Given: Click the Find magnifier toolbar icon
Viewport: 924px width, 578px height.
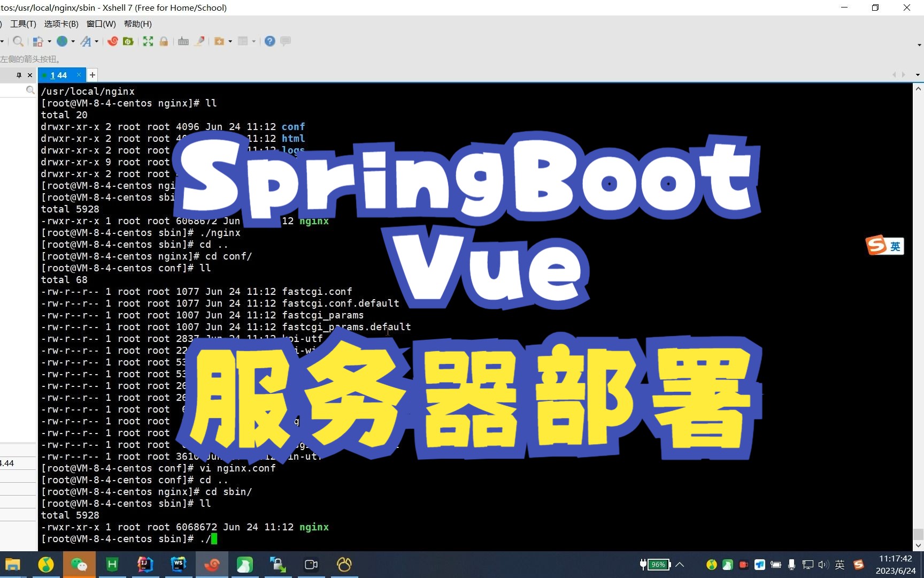Looking at the screenshot, I should click(x=18, y=41).
